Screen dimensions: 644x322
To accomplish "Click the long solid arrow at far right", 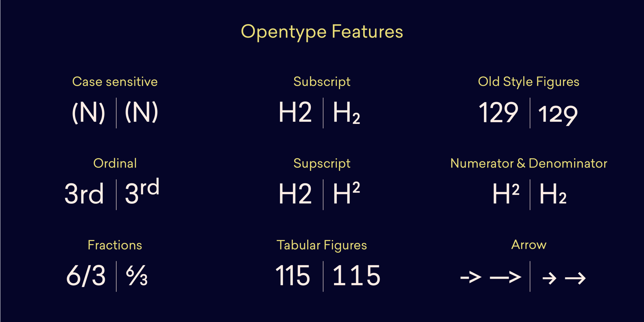I will pyautogui.click(x=575, y=279).
